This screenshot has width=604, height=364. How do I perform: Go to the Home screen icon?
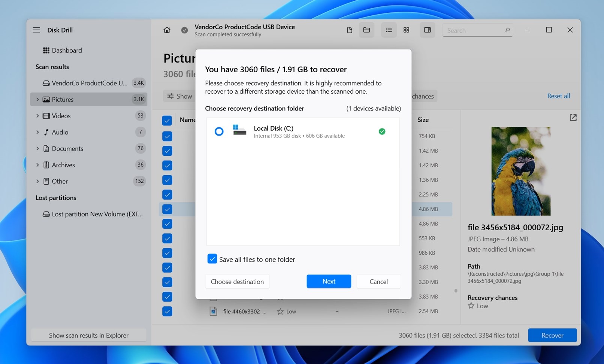click(x=167, y=30)
